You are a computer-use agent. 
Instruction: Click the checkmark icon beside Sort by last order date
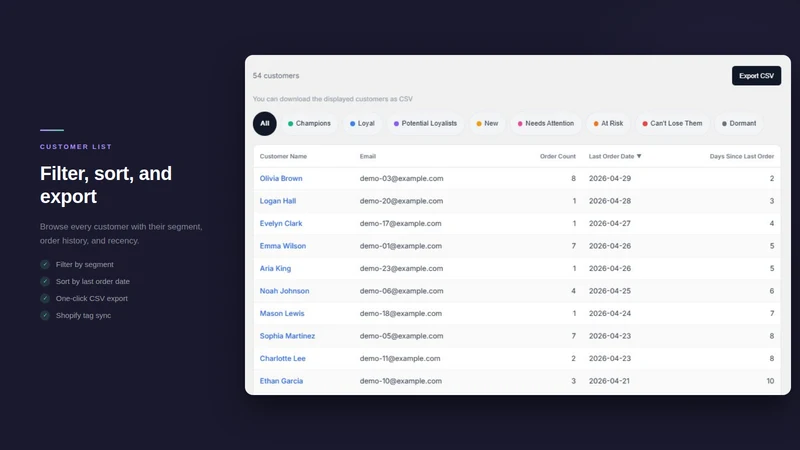click(45, 281)
